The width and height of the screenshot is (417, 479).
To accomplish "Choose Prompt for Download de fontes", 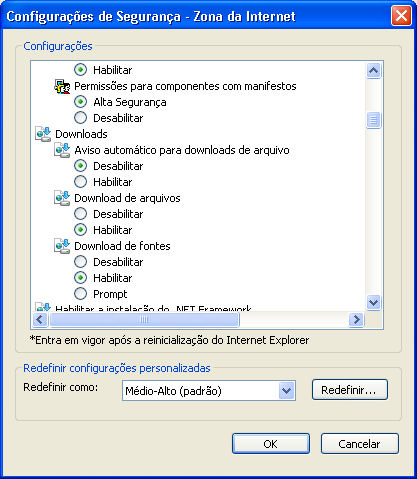I will (x=80, y=294).
